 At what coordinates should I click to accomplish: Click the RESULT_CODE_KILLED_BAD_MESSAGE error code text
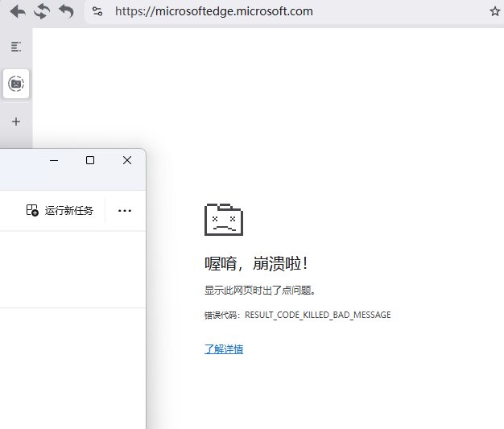317,315
